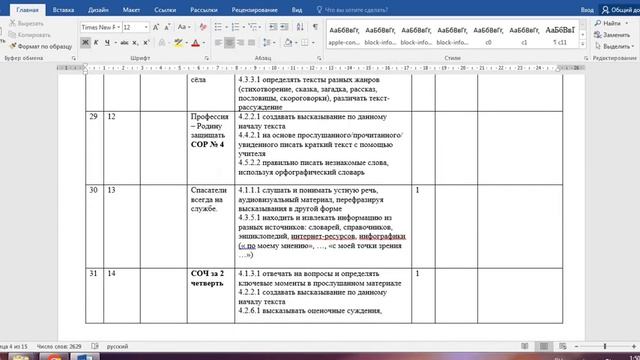Toggle superscript formatting
The height and width of the screenshot is (360, 640).
coord(146,42)
